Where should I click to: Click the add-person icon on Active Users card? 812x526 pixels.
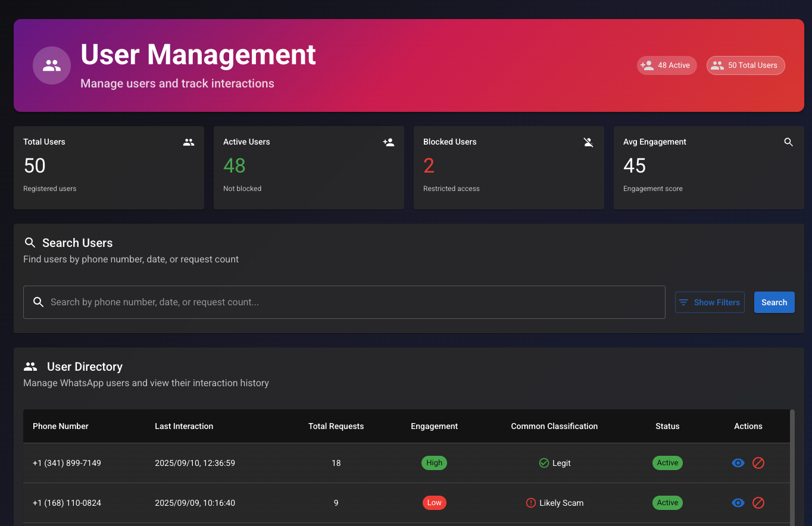pos(389,142)
